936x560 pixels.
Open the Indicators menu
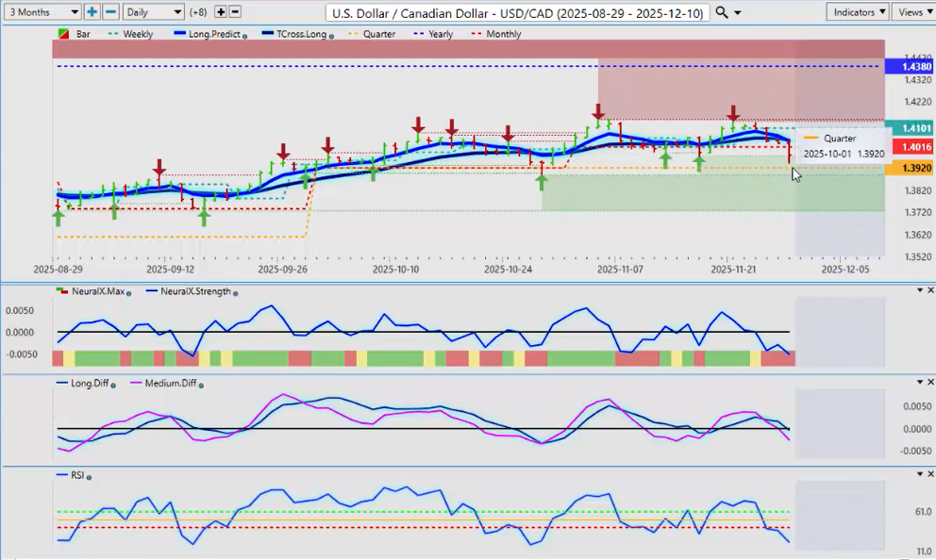tap(857, 12)
